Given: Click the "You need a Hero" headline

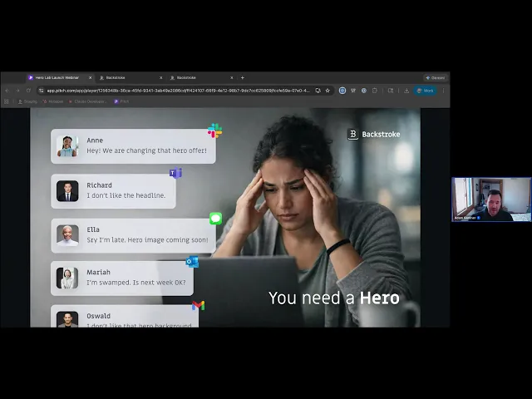Looking at the screenshot, I should pos(334,298).
